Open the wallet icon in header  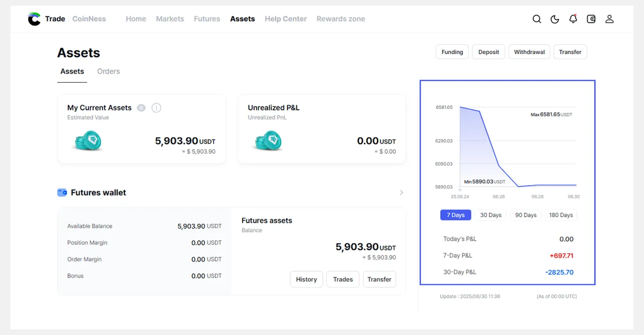click(x=591, y=19)
